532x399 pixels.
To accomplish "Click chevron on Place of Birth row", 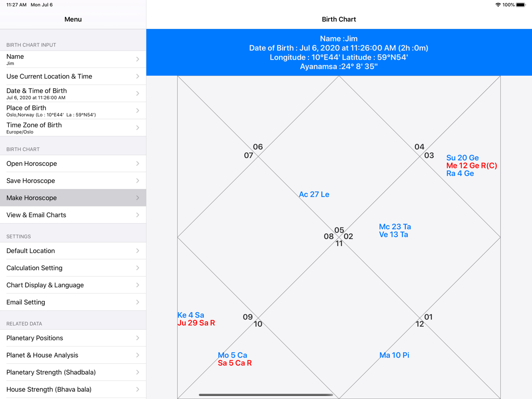I will (138, 111).
